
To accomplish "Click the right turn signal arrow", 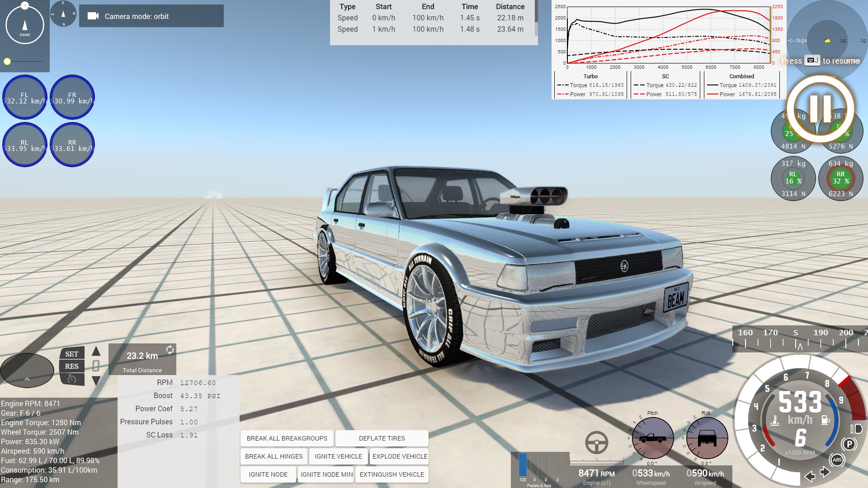I will [x=825, y=472].
